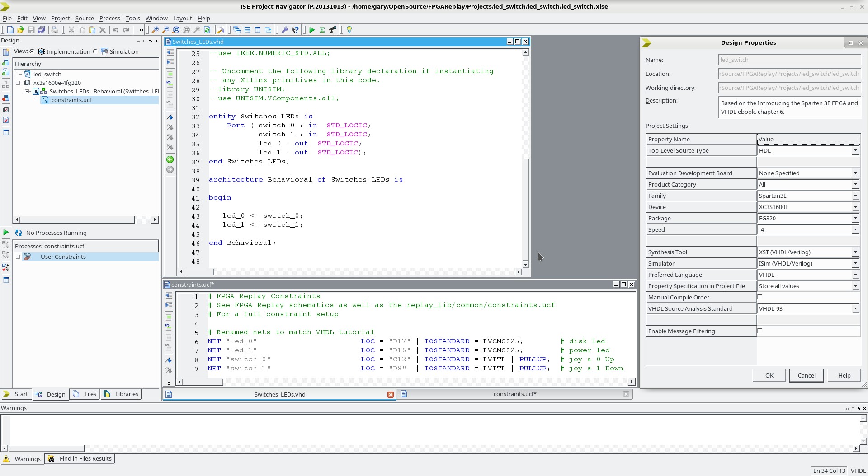Viewport: 868px width, 476px height.
Task: Click the Zoom to Full View icon
Action: (176, 30)
